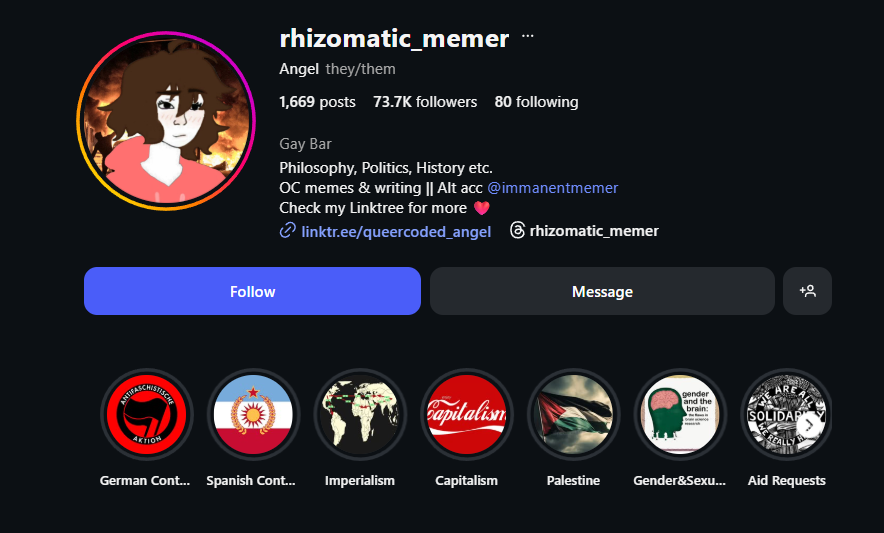Click the Threads logo icon
This screenshot has height=533, width=884.
(x=517, y=231)
